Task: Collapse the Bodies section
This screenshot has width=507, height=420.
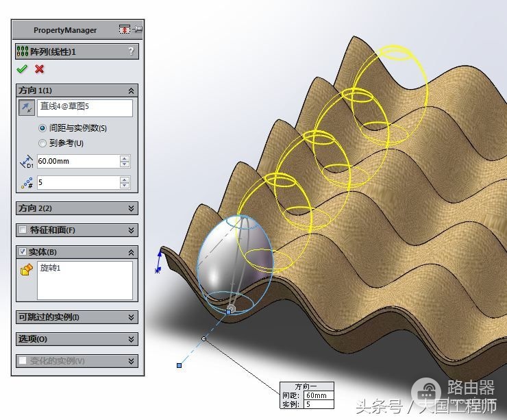Action: [x=131, y=252]
